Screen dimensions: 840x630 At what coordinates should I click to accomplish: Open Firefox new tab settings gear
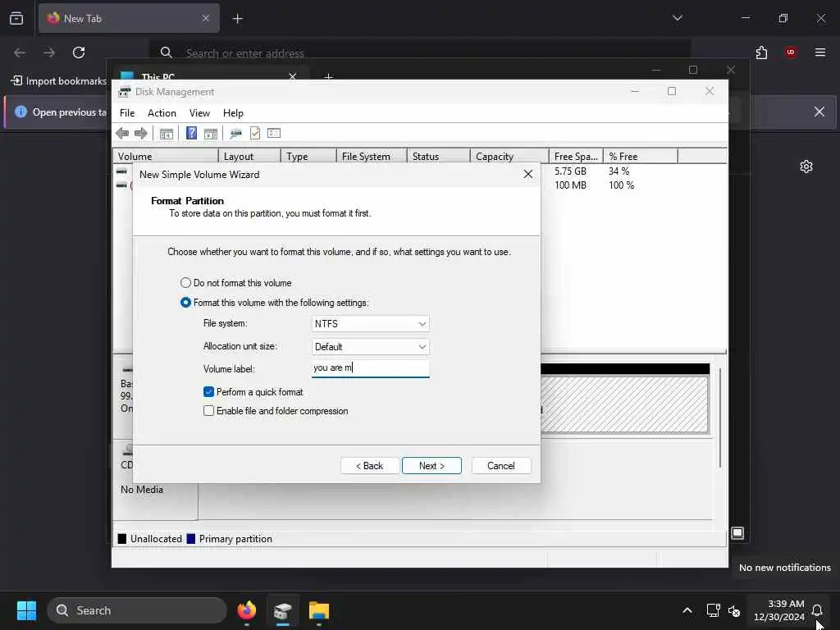click(x=806, y=167)
